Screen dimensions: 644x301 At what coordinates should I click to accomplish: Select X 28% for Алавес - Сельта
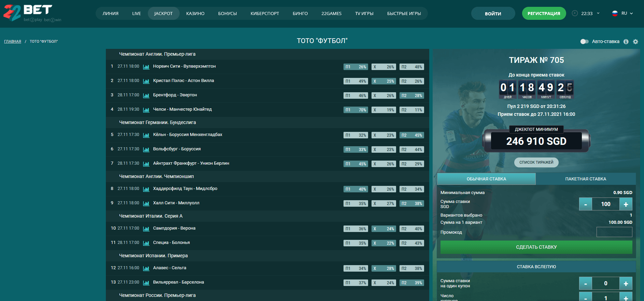click(384, 269)
